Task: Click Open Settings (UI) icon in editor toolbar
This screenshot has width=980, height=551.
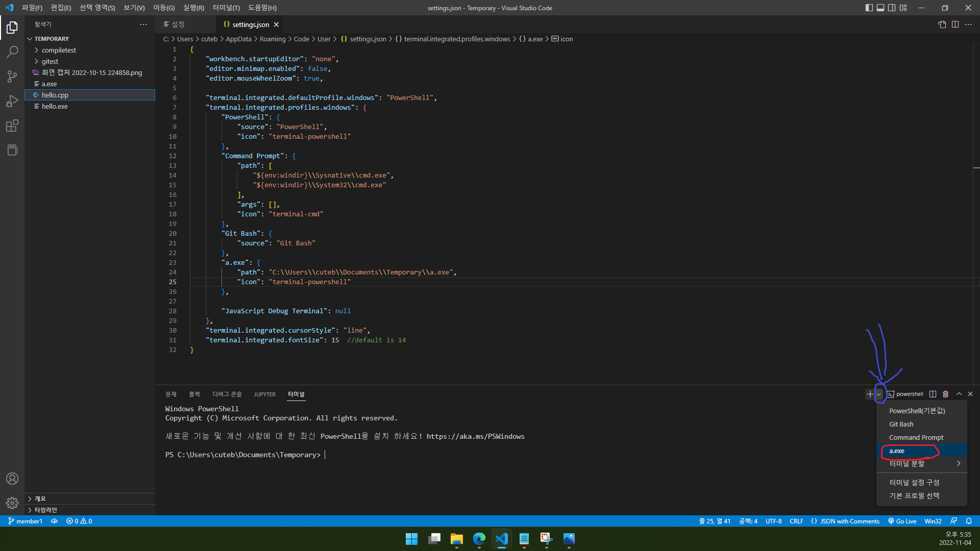Action: coord(942,24)
